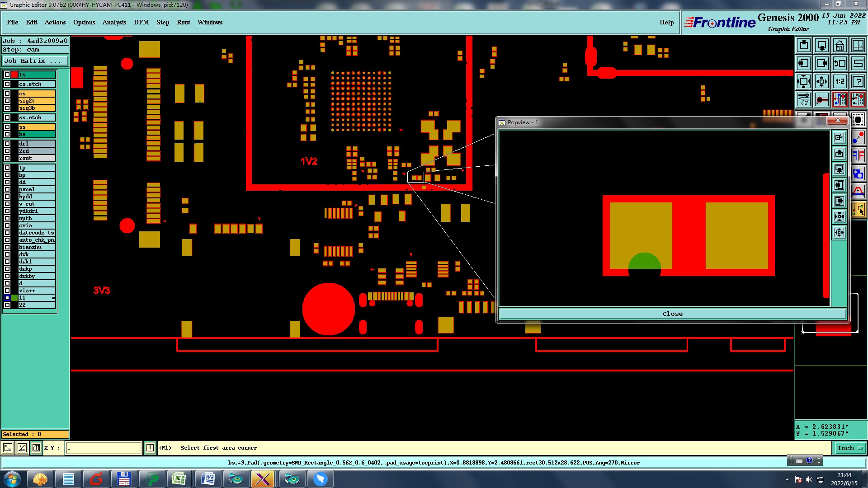Toggle the panel layer display checkbox
The height and width of the screenshot is (488, 868).
click(x=7, y=189)
